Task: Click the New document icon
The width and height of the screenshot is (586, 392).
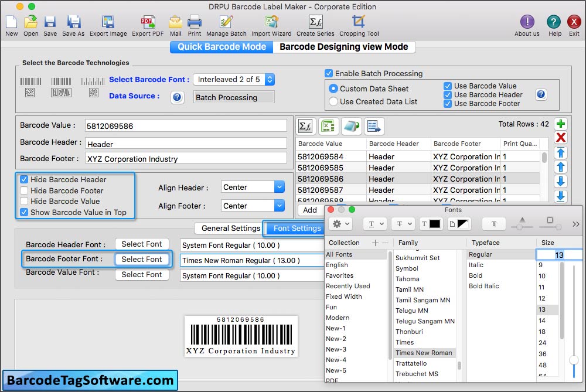Action: click(11, 22)
